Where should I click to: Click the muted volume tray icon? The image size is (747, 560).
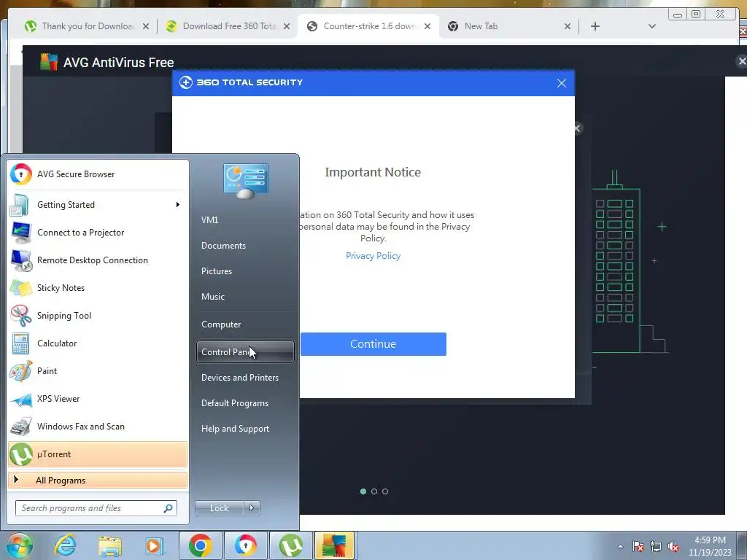[x=673, y=546]
